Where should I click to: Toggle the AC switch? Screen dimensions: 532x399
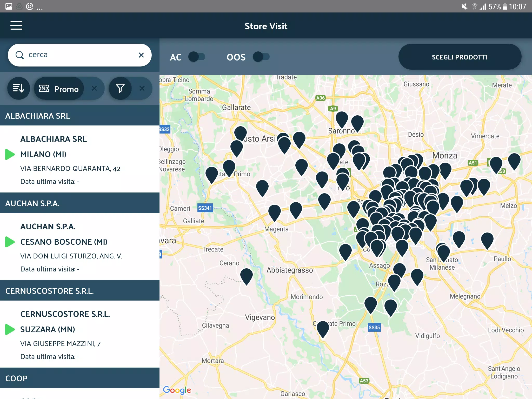pyautogui.click(x=197, y=57)
